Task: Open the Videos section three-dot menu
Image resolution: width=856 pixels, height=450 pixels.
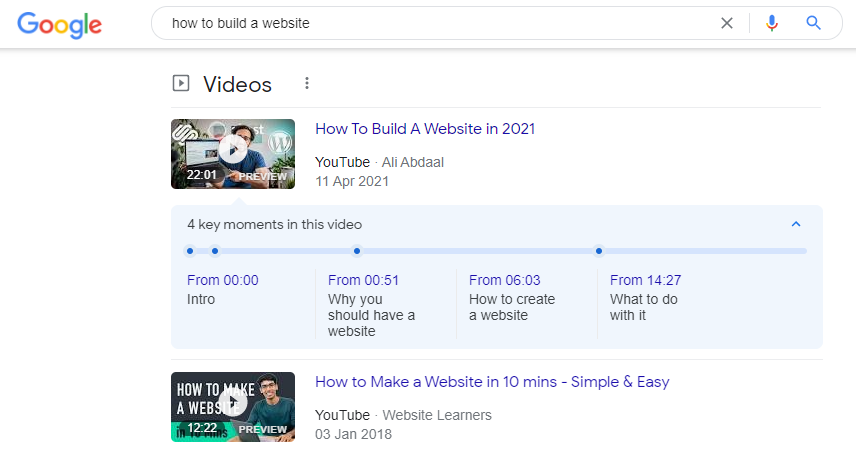Action: click(x=307, y=83)
